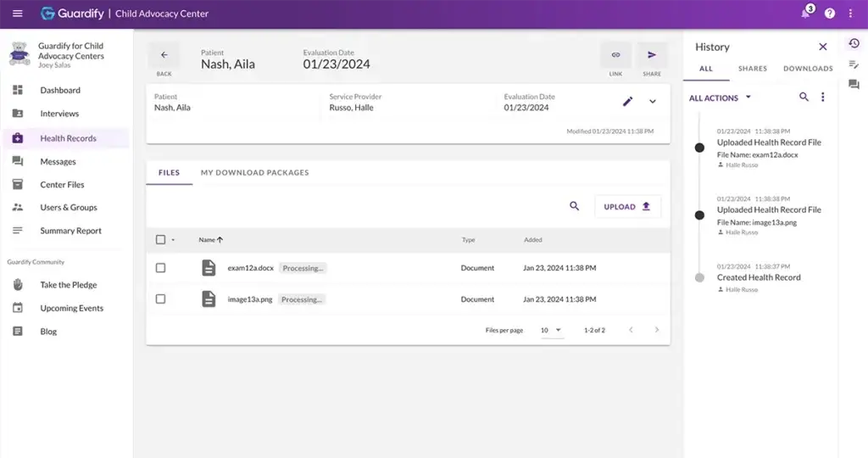Screen dimensions: 868x458
Task: Switch to My Download Packages tab
Action: [x=254, y=173]
